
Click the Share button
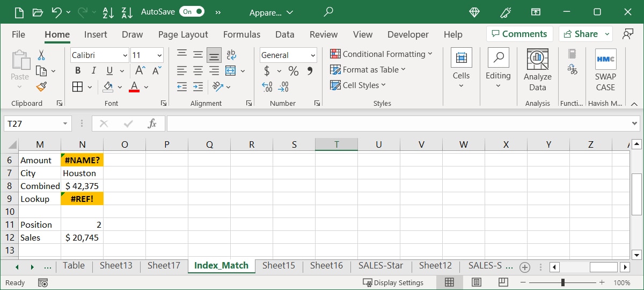586,34
